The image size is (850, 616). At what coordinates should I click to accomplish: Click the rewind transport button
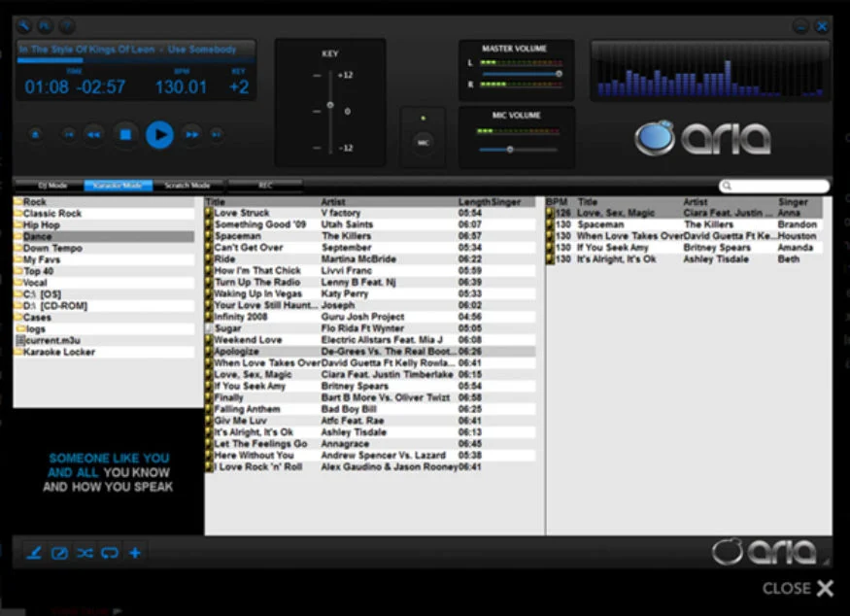(x=94, y=134)
